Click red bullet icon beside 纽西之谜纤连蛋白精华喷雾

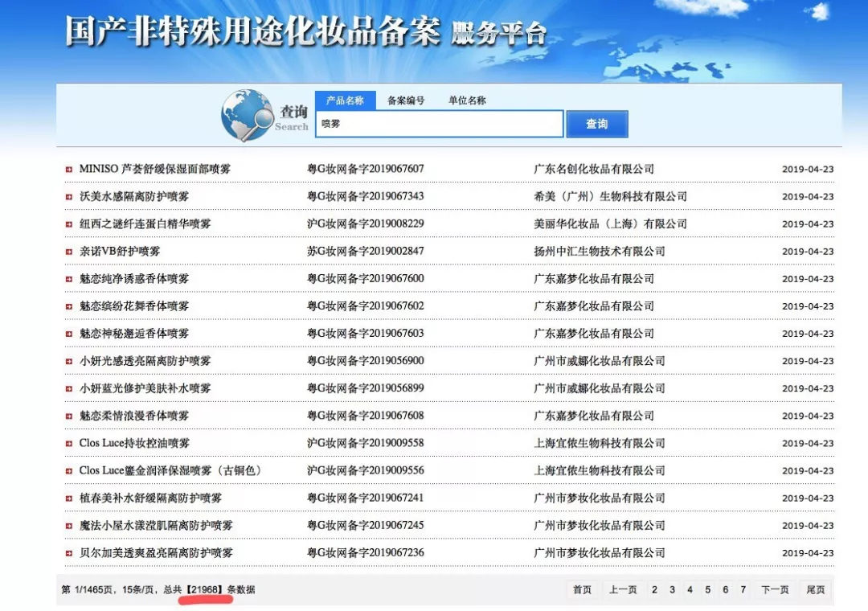point(68,224)
